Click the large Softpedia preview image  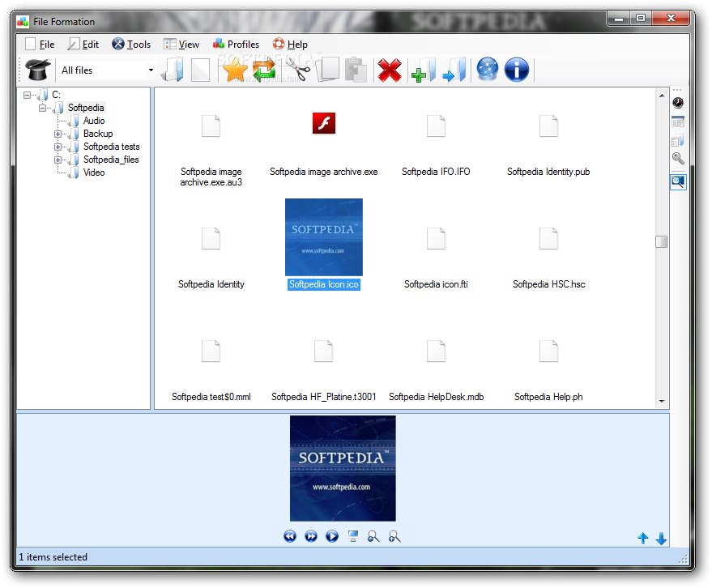[343, 468]
